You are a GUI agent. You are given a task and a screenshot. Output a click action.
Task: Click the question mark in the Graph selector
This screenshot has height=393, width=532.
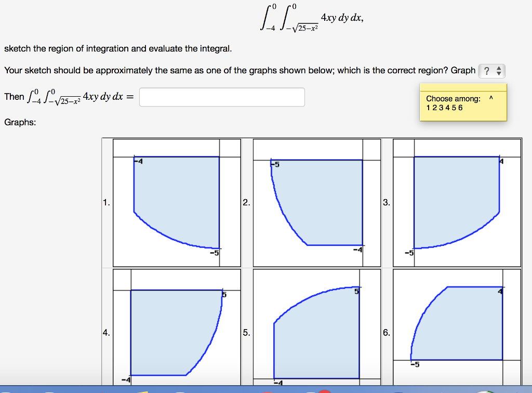[x=487, y=71]
